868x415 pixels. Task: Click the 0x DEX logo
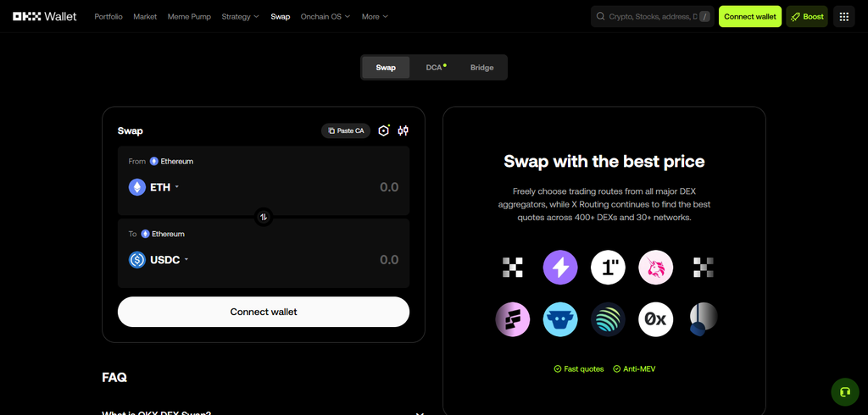click(656, 319)
